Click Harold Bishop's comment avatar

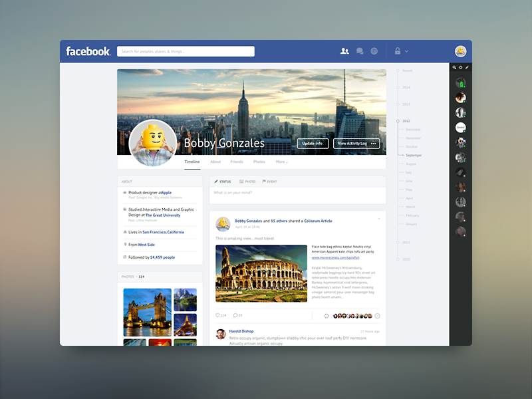pos(221,334)
